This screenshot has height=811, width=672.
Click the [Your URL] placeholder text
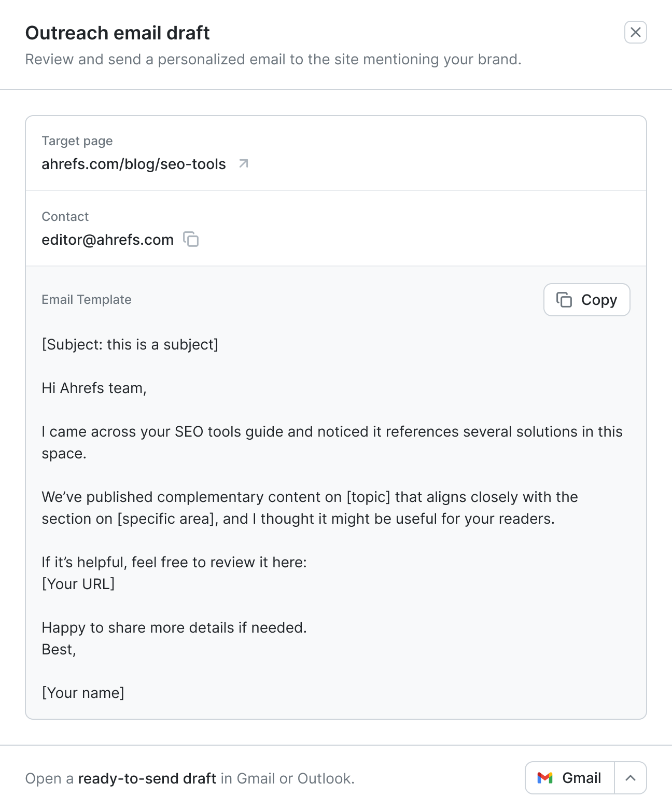[x=78, y=584]
